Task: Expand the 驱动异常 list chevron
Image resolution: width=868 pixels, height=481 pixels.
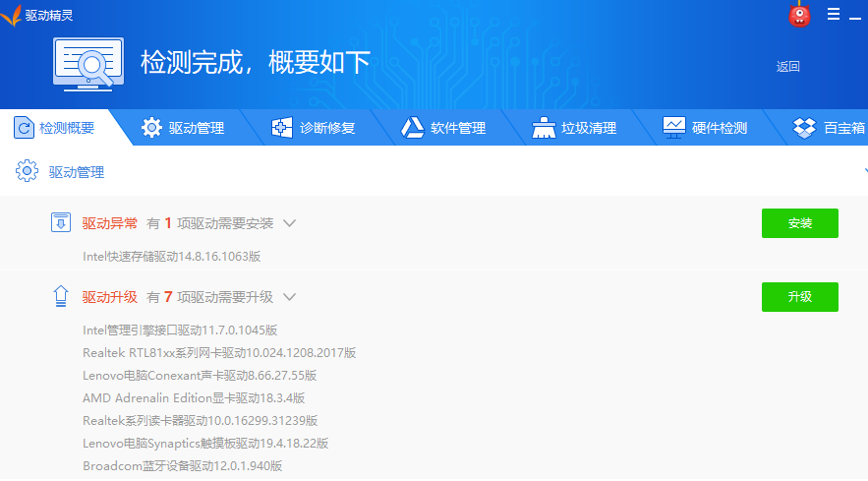Action: [x=289, y=223]
